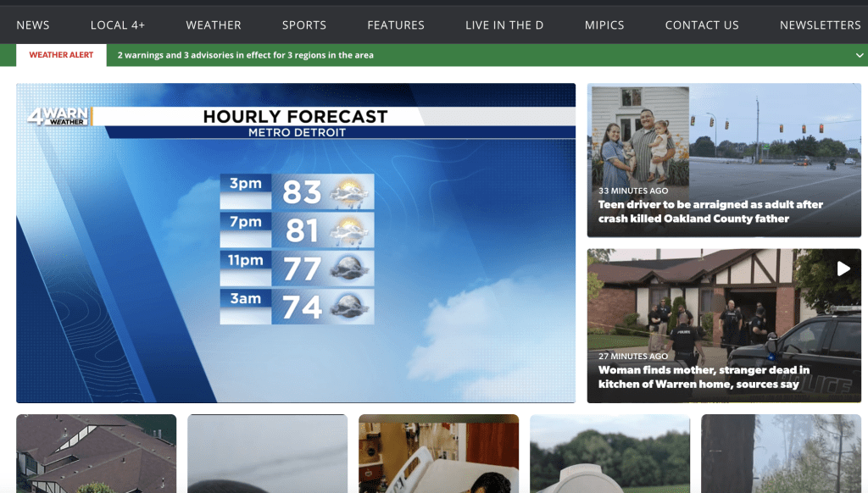This screenshot has height=493, width=868.
Task: Play the Warren home video
Action: click(843, 269)
